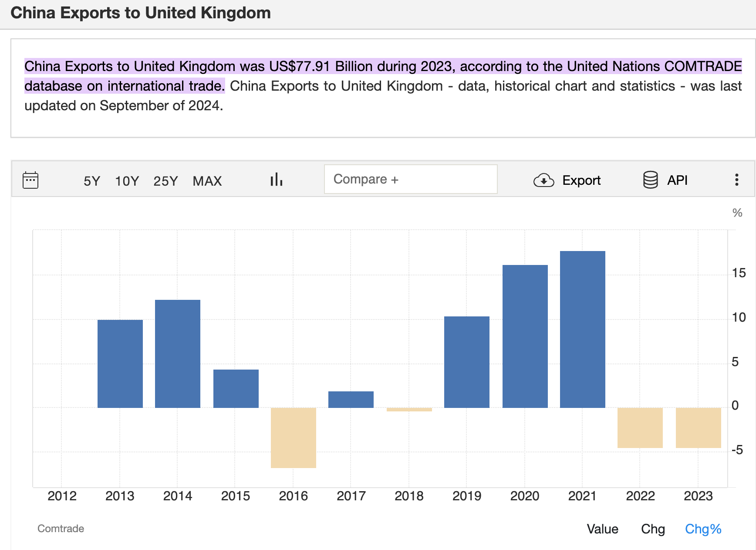
Task: Select the Chg% chart view
Action: [703, 529]
